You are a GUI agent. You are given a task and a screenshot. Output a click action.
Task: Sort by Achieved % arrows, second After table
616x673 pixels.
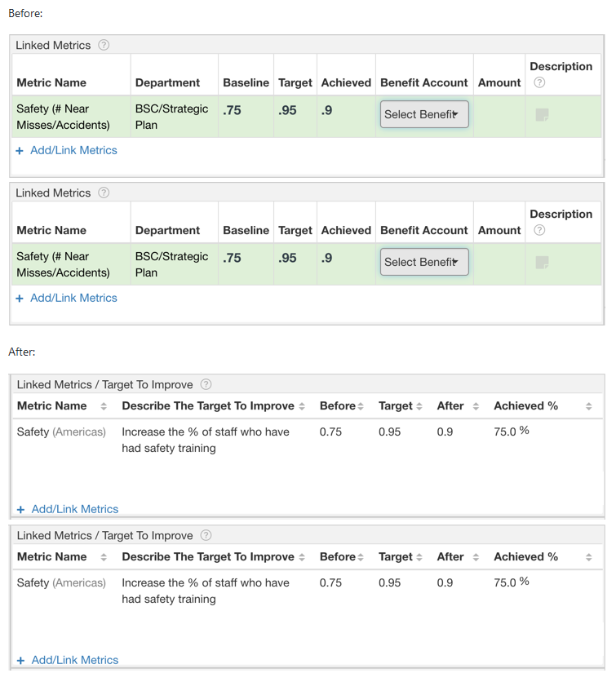588,557
